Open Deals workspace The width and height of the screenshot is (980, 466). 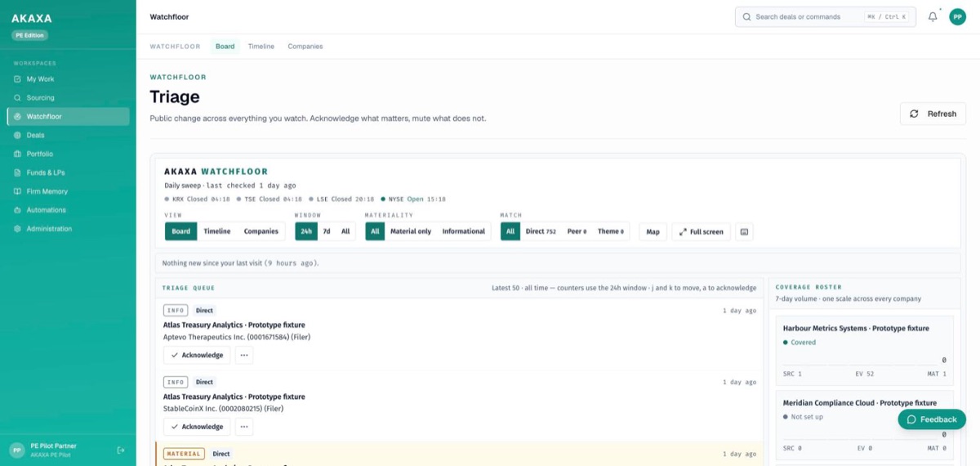point(68,136)
